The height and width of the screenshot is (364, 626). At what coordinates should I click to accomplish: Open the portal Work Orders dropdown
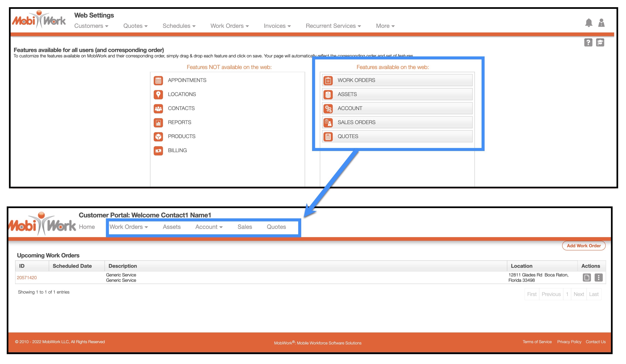[128, 227]
